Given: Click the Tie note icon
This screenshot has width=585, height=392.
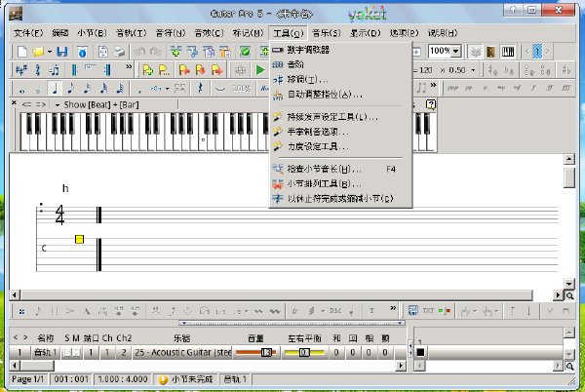Looking at the screenshot, I should click(x=220, y=89).
